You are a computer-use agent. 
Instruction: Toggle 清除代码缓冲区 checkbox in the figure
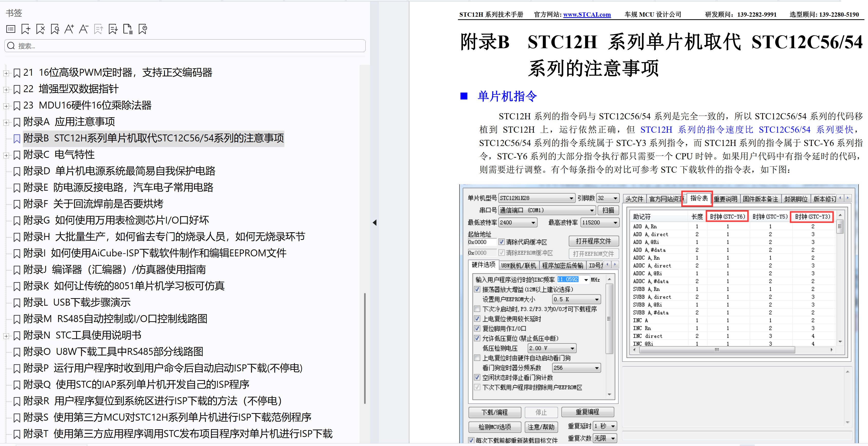[501, 242]
